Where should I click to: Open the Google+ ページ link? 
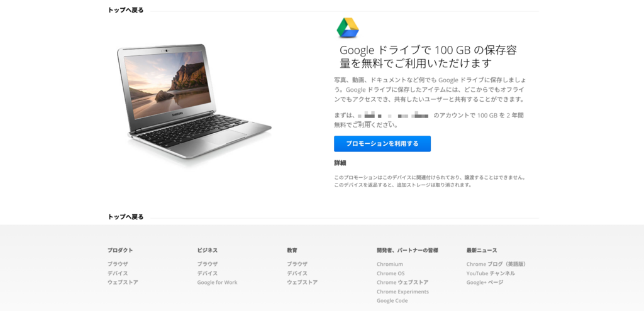(x=485, y=282)
